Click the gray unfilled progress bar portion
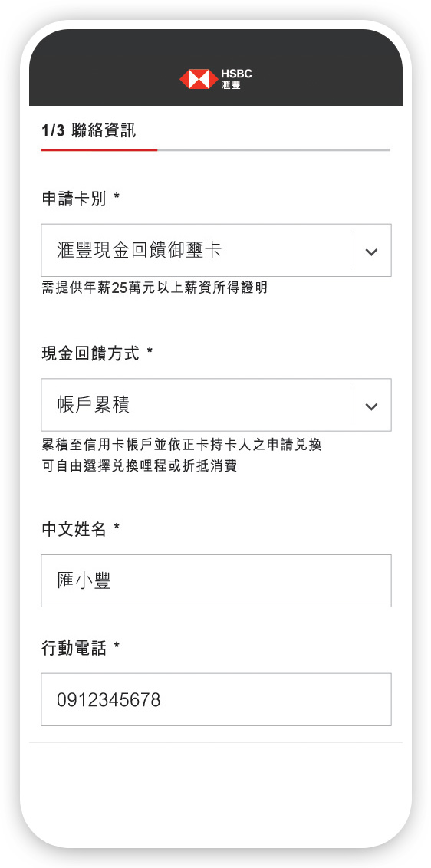 tap(274, 150)
